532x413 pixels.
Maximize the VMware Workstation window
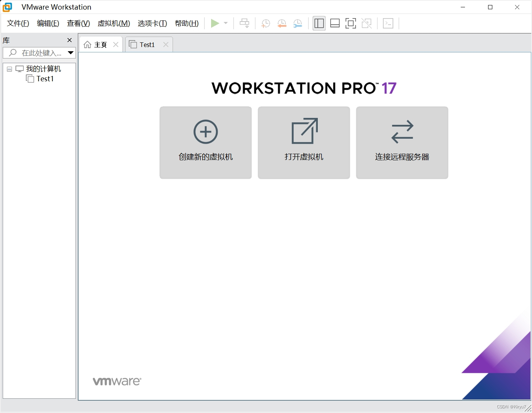click(x=490, y=7)
